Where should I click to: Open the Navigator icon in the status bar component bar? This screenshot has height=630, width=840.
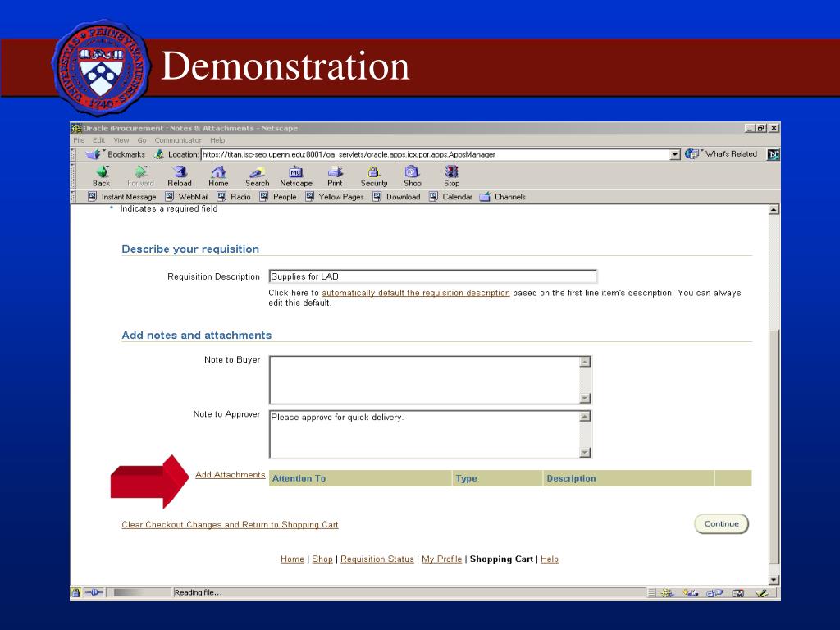coord(667,593)
